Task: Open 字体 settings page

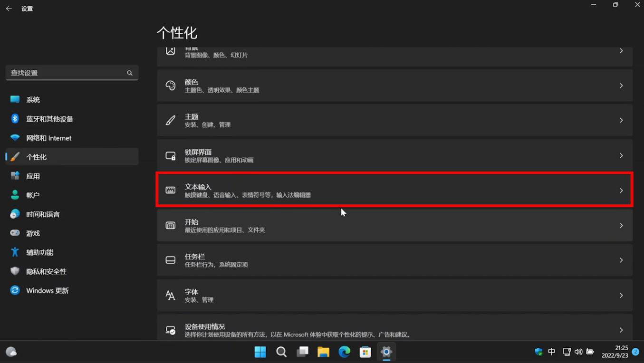Action: (394, 295)
